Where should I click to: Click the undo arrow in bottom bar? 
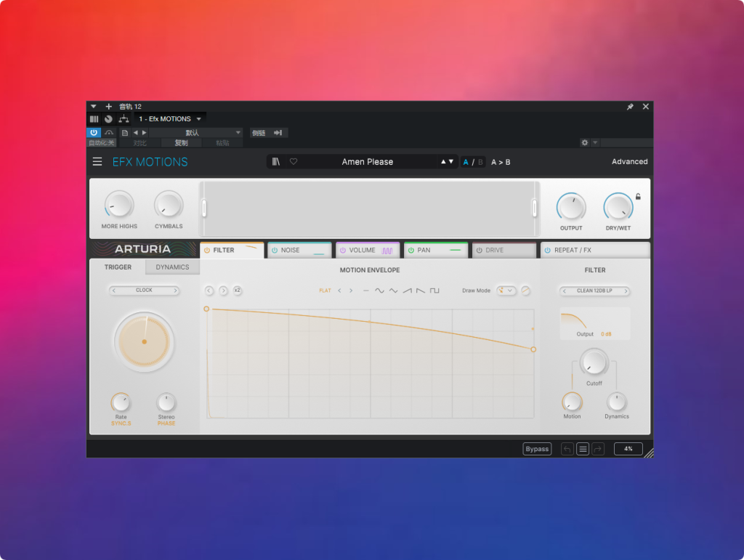coord(567,449)
